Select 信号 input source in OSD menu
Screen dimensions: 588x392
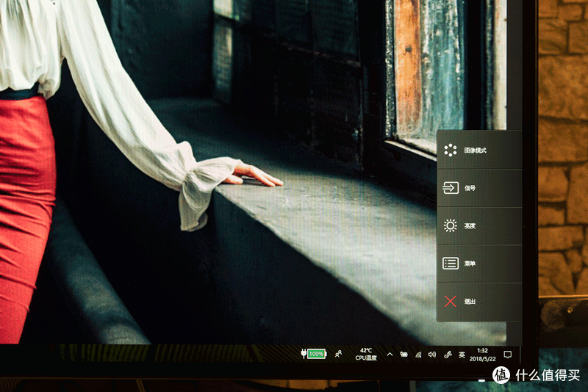tap(479, 188)
